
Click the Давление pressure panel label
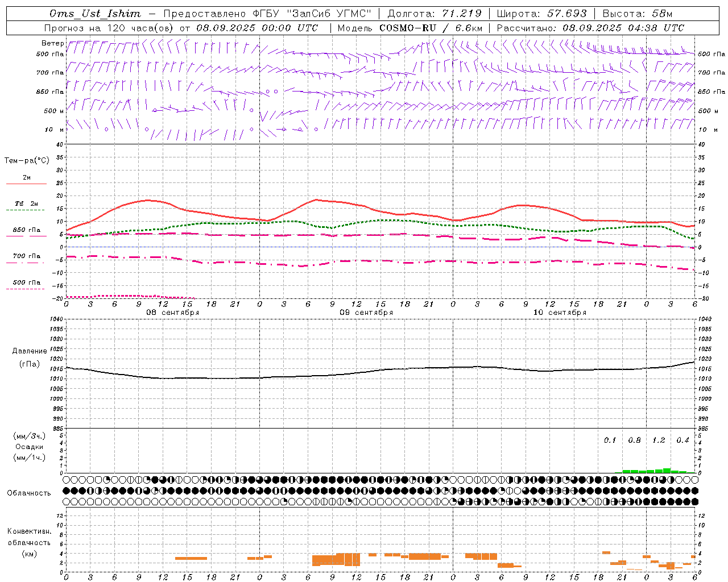coord(30,351)
